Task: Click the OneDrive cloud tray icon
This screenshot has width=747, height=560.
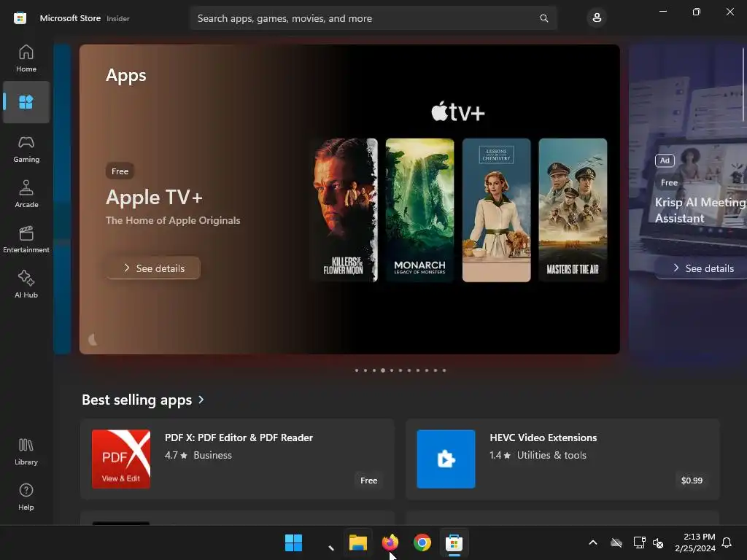Action: [616, 542]
